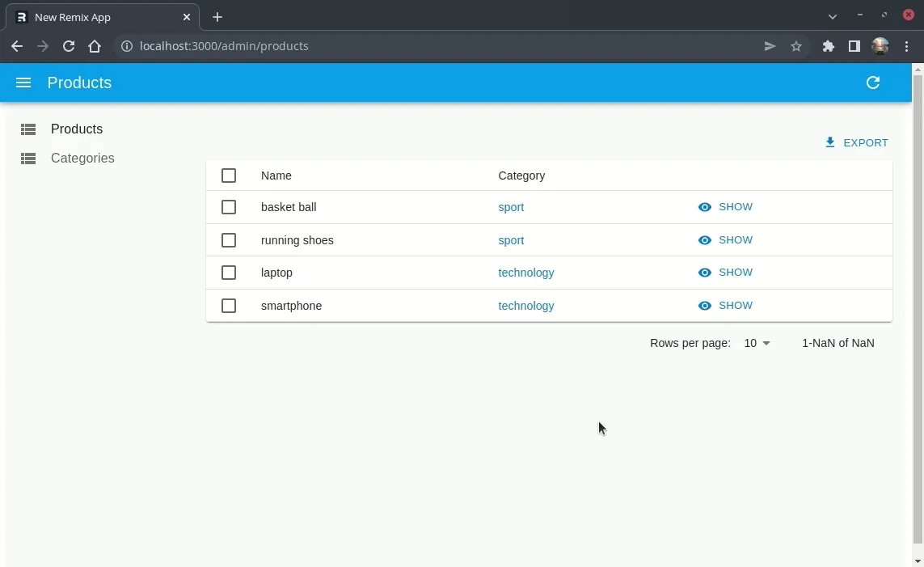This screenshot has width=924, height=567.
Task: Open the Rows per page dropdown
Action: pos(756,343)
